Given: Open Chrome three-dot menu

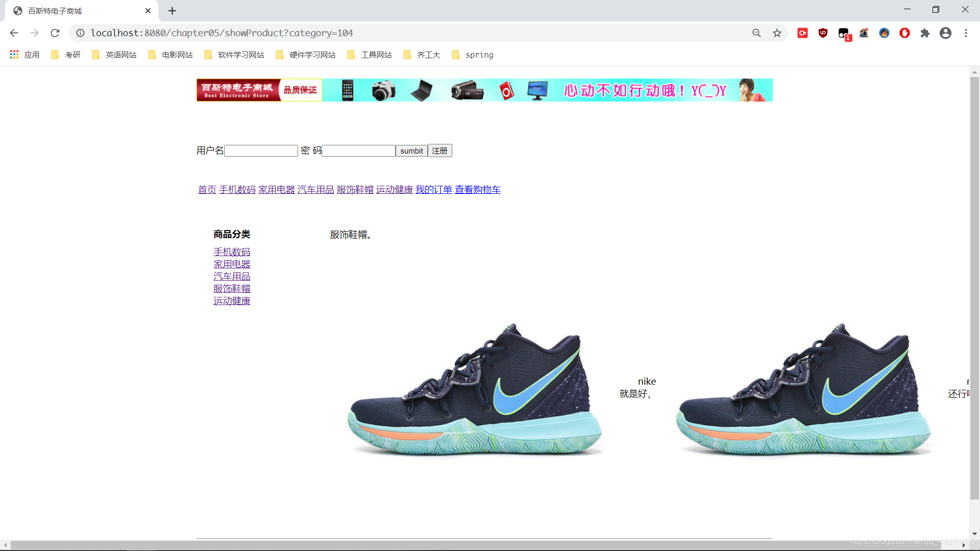Looking at the screenshot, I should tap(966, 33).
